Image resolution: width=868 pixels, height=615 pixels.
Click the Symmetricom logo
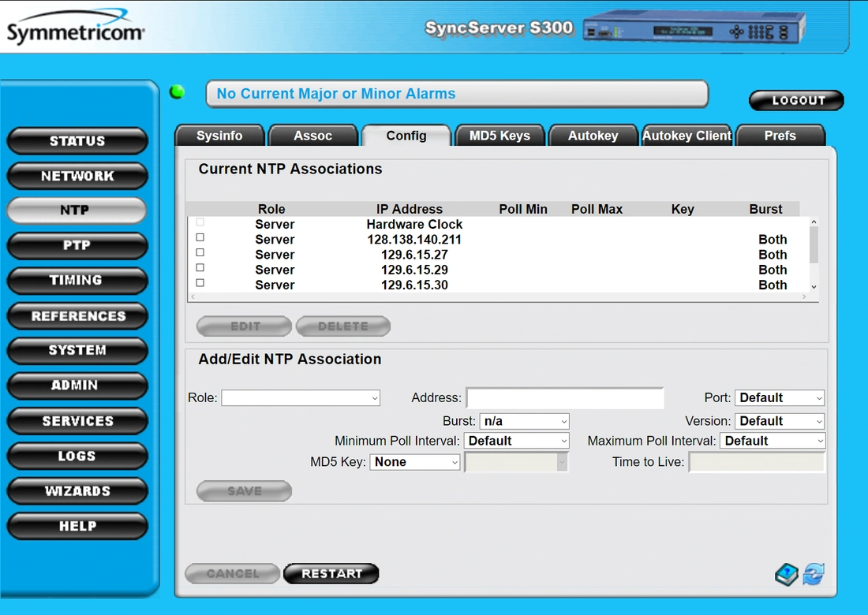(75, 29)
